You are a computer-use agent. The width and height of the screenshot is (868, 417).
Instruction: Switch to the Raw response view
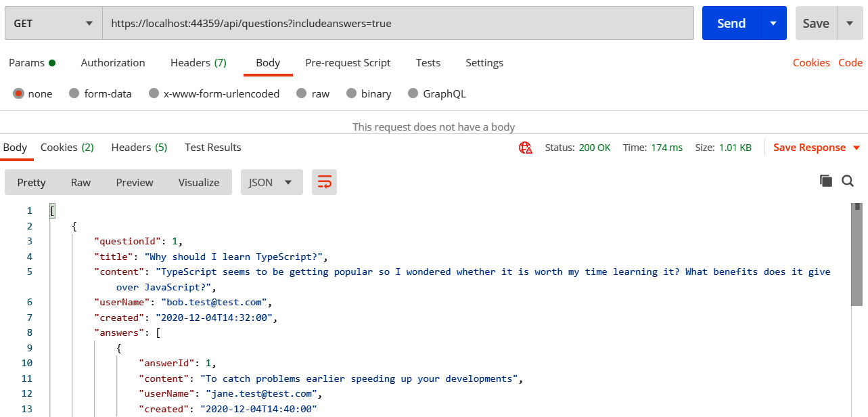point(81,181)
